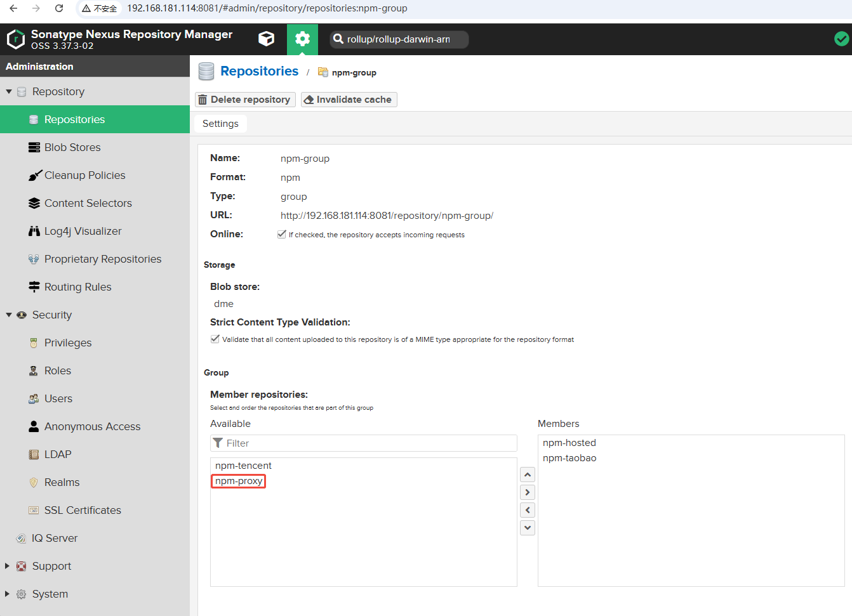Remove member using left arrow button

[x=527, y=510]
